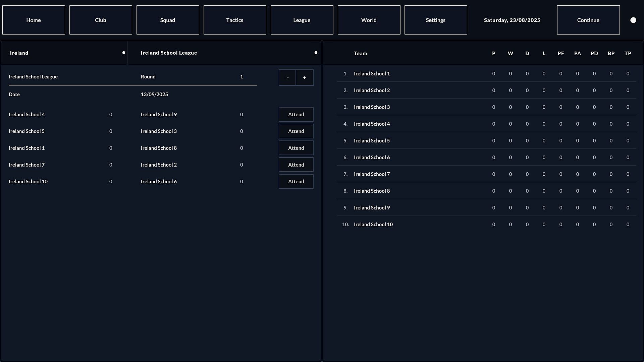Attend Ireland School 10 vs 6 match
Viewport: 644px width, 362px height.
pyautogui.click(x=296, y=181)
